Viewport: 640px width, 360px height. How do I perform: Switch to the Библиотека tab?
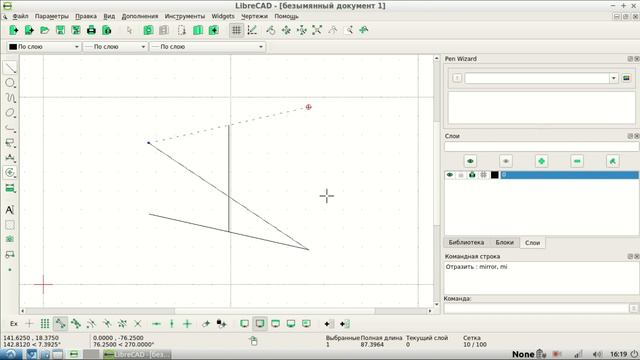(466, 242)
